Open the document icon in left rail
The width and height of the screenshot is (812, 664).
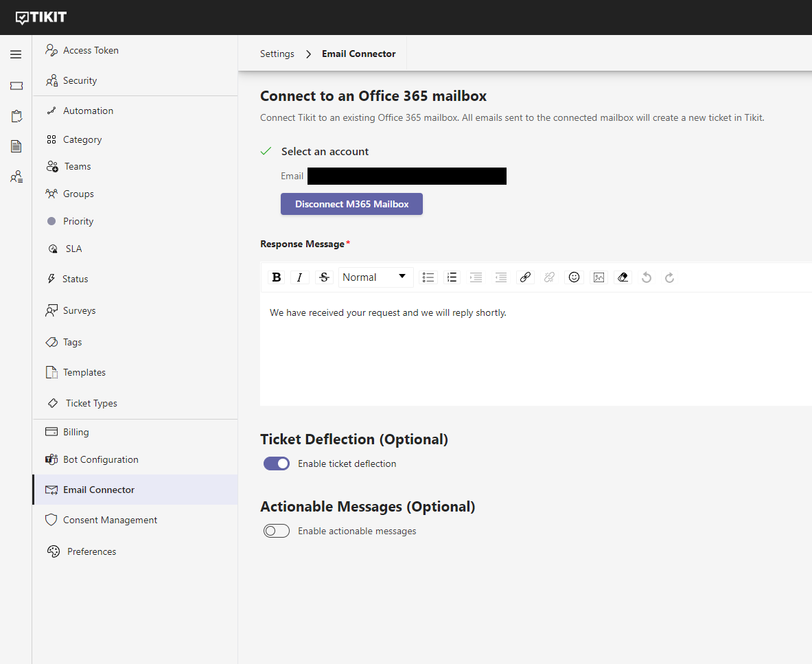[x=16, y=146]
